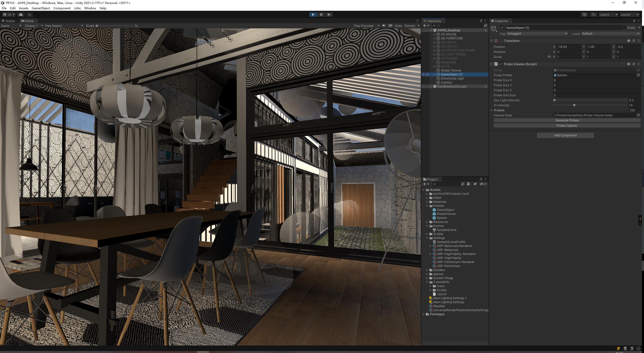
Task: Open the Transform component more options menu
Action: [x=639, y=41]
